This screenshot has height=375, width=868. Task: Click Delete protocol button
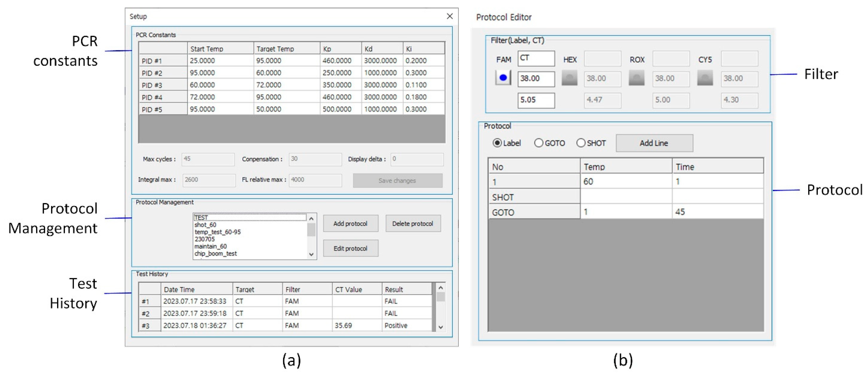[413, 224]
